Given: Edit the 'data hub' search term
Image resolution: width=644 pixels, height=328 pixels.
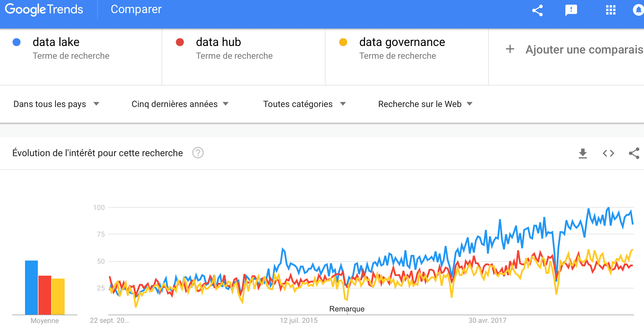Looking at the screenshot, I should tap(218, 42).
